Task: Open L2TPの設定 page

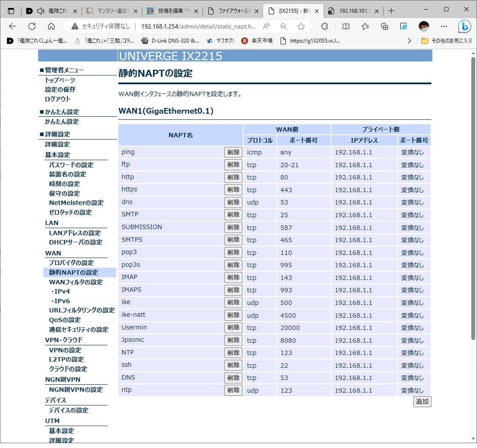Action: pyautogui.click(x=66, y=359)
